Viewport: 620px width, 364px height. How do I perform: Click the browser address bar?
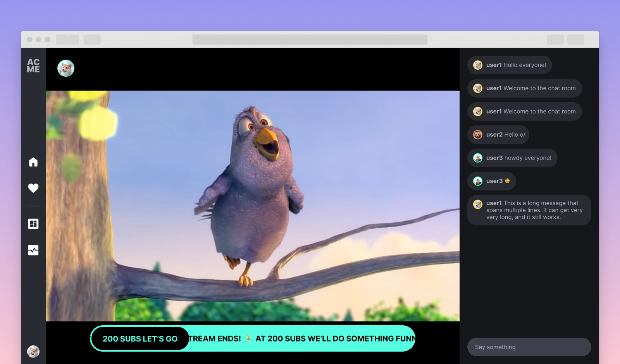pyautogui.click(x=310, y=39)
